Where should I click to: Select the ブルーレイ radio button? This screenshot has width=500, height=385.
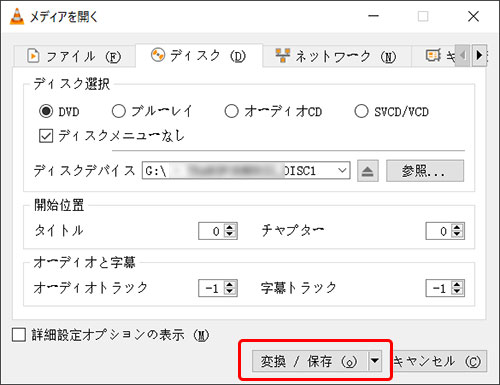pyautogui.click(x=119, y=111)
